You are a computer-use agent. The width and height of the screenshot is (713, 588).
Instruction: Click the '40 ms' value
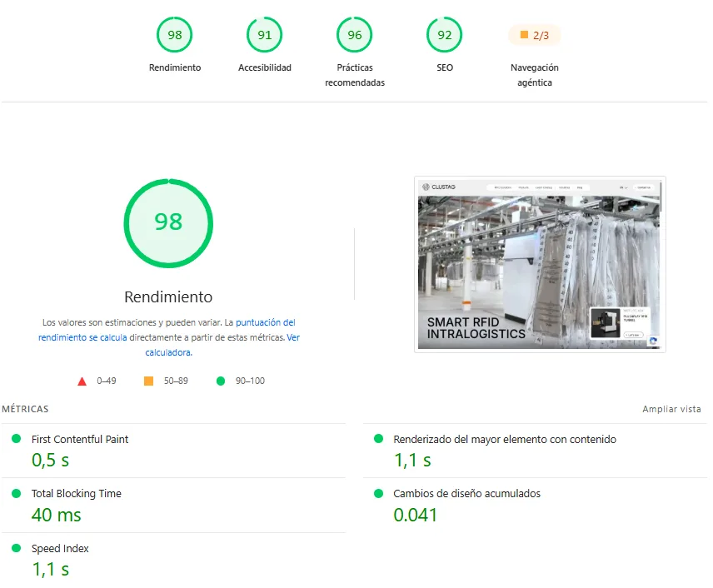tap(57, 516)
